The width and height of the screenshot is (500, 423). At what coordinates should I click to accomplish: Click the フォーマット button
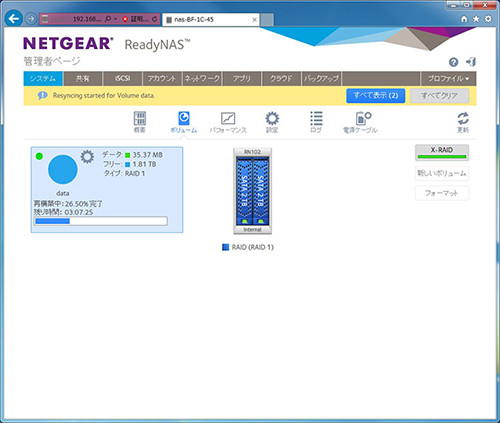point(442,193)
